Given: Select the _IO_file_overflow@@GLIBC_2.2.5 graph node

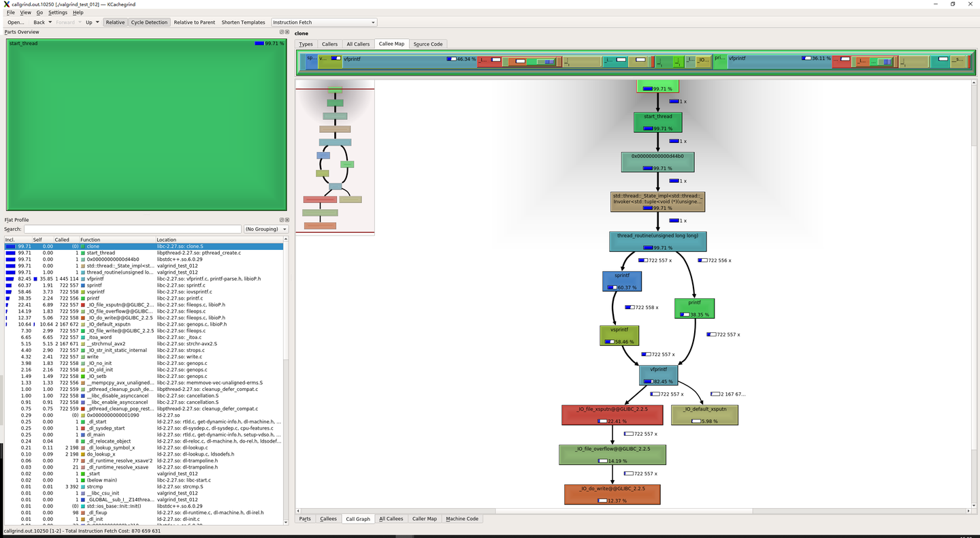Looking at the screenshot, I should tap(612, 455).
